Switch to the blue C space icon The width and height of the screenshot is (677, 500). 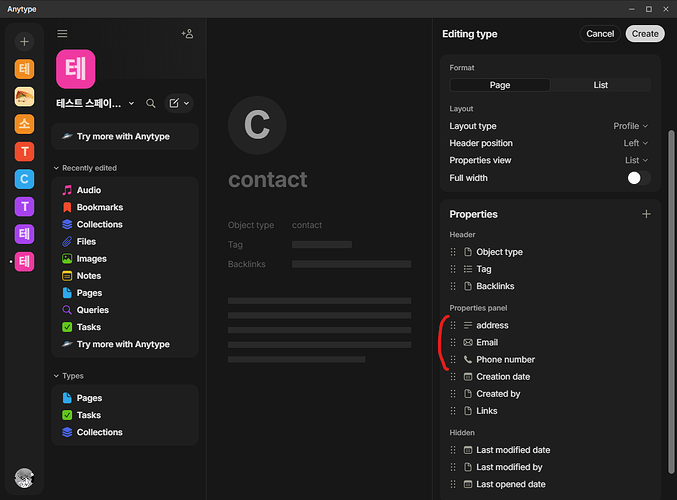(24, 179)
